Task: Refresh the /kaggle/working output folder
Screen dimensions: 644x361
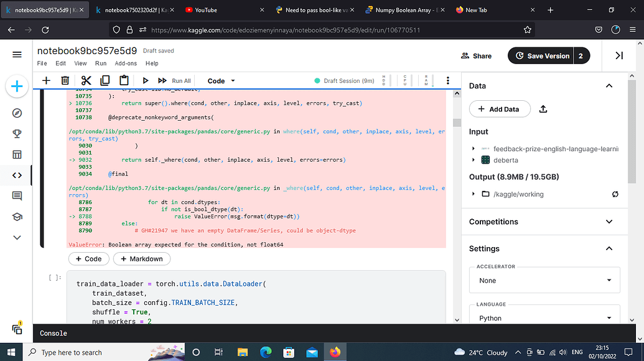Action: [x=615, y=194]
